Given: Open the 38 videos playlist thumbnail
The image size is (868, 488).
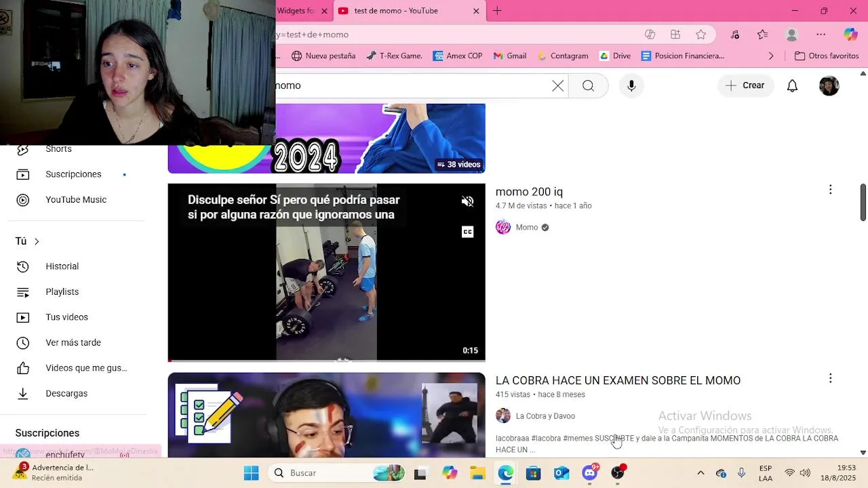Looking at the screenshot, I should point(326,138).
